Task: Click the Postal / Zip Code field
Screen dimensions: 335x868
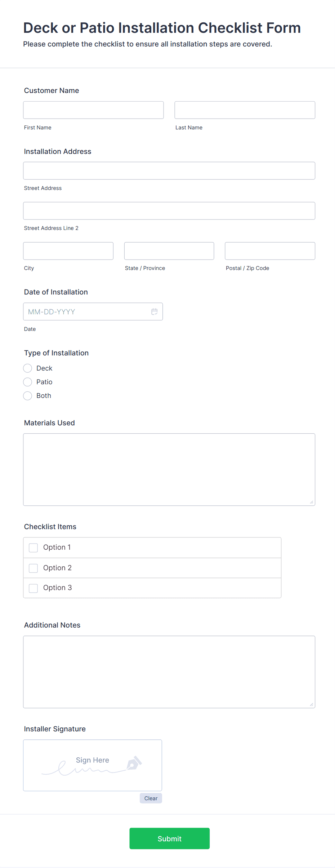Action: 270,251
